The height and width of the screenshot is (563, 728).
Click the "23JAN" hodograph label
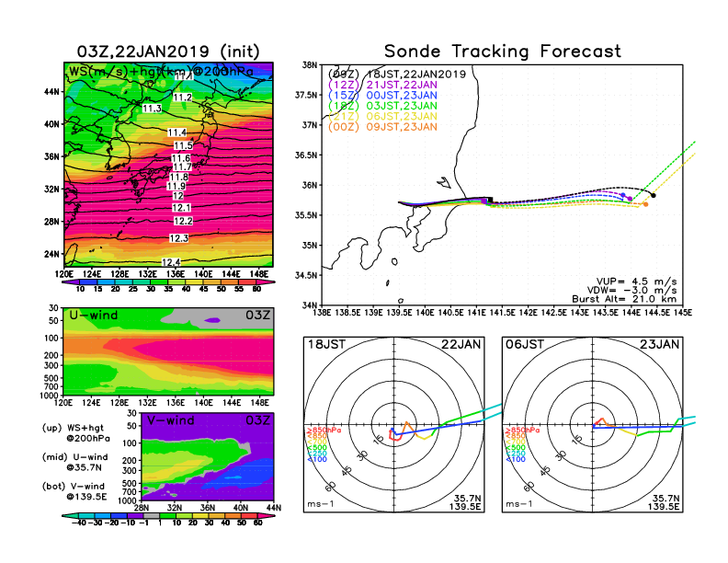659,344
